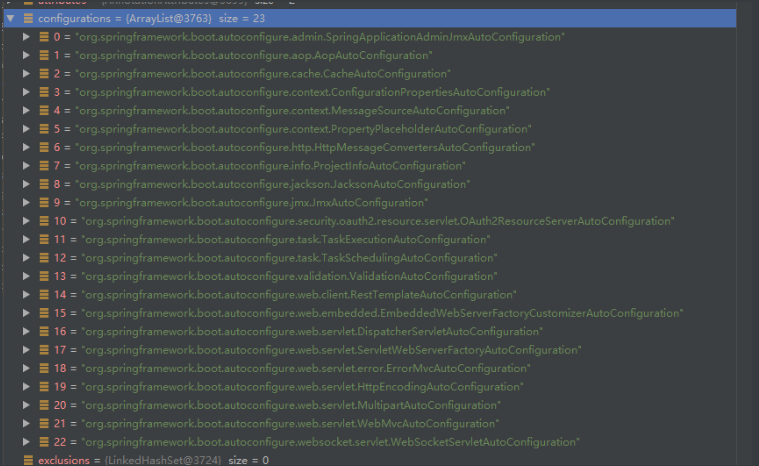Click the field icon of element 13
This screenshot has height=466, width=759.
pyautogui.click(x=44, y=276)
